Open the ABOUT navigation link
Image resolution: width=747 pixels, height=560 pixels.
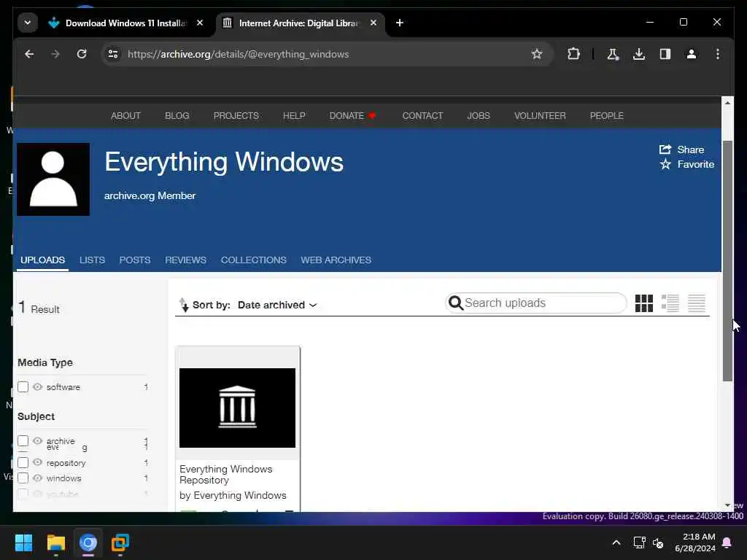tap(125, 116)
